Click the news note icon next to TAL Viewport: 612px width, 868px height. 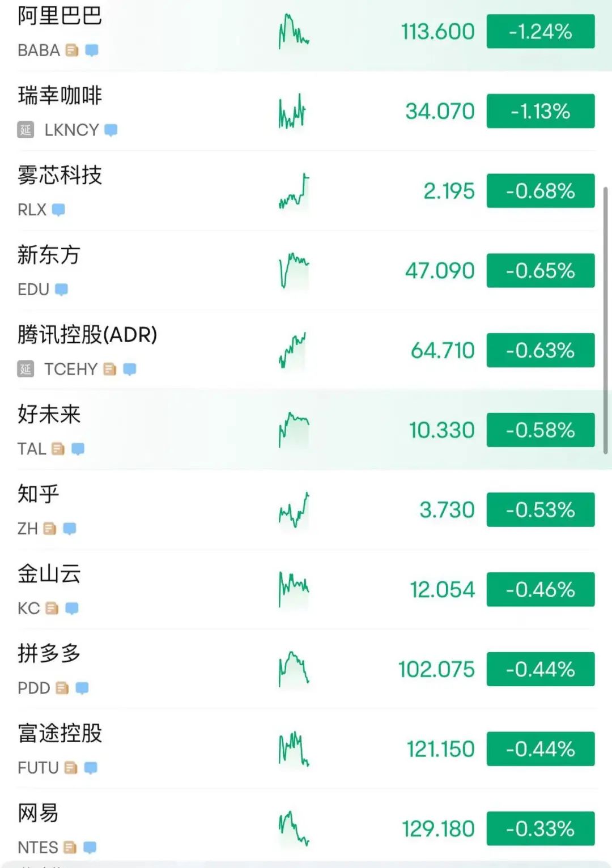[x=58, y=449]
